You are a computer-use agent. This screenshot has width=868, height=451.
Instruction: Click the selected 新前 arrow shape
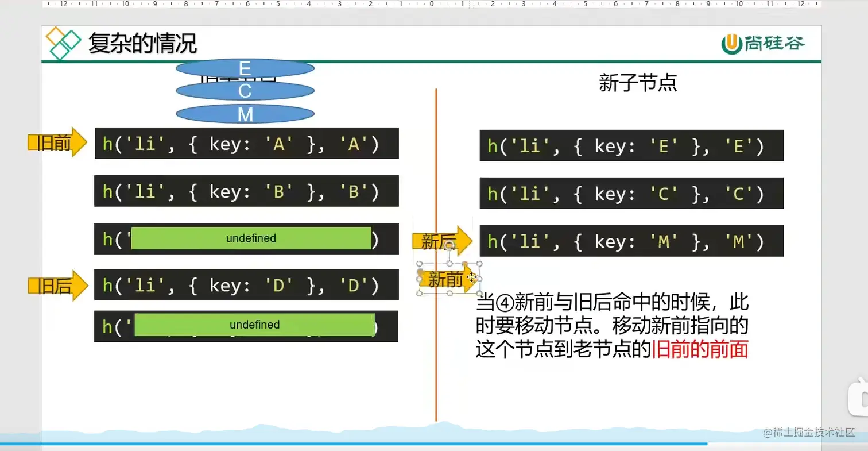coord(448,278)
